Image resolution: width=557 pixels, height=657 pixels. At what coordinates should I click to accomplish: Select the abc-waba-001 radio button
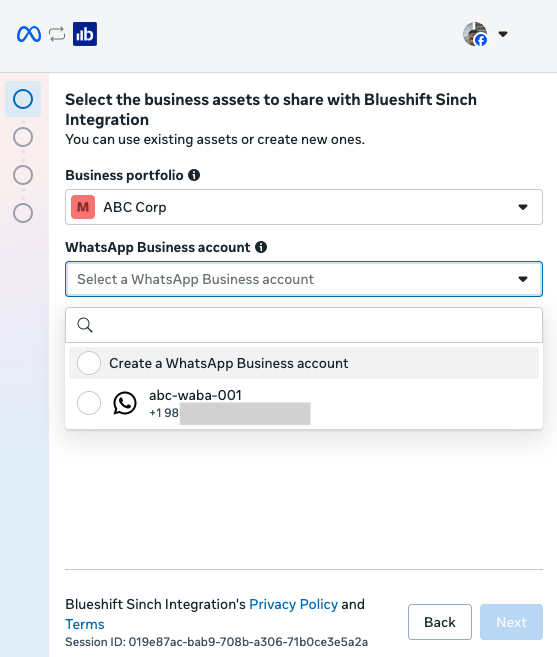89,403
